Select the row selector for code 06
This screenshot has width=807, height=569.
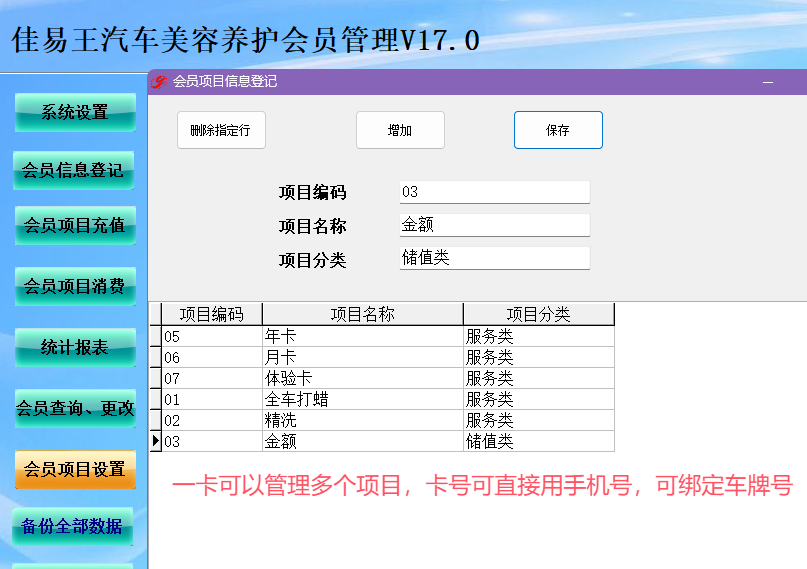coord(155,358)
